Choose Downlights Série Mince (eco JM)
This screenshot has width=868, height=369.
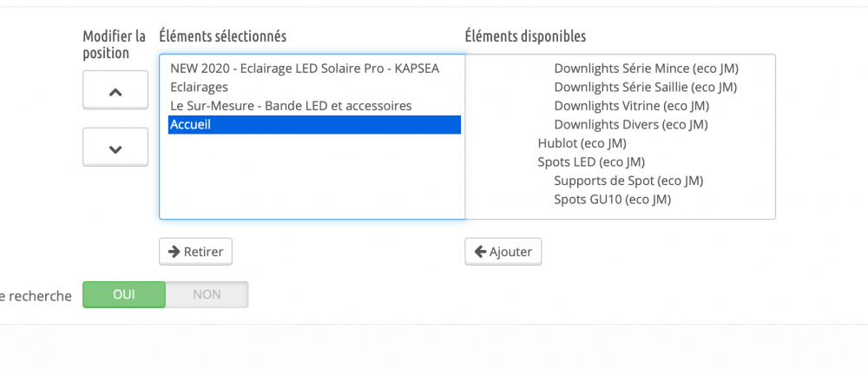[x=651, y=69]
